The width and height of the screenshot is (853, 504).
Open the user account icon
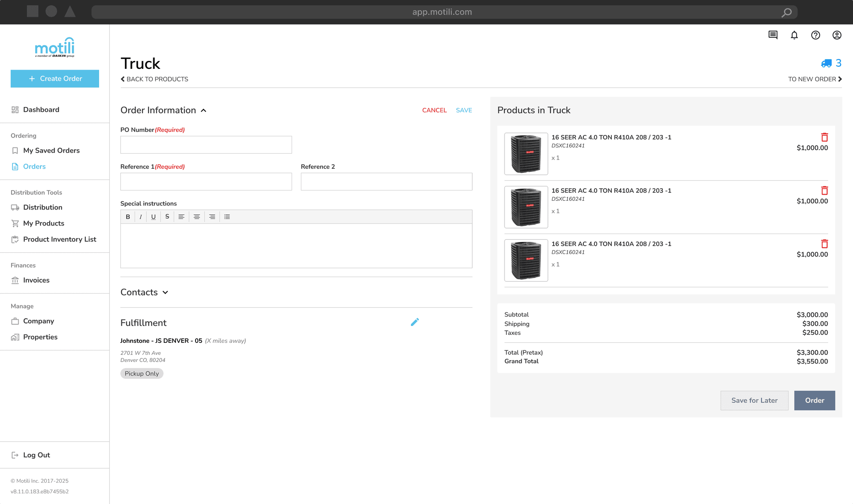(837, 35)
